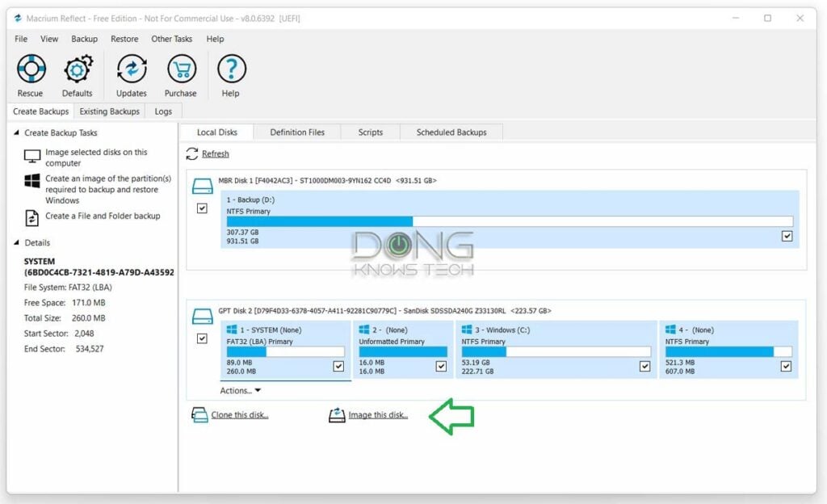Click Create a File and Folder backup
Screen dimensions: 827x504
point(103,216)
